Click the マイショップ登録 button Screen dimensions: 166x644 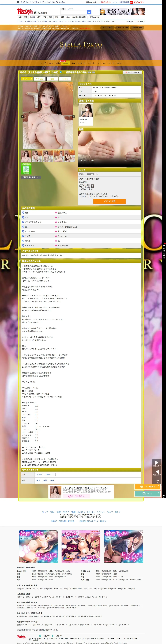122,28
